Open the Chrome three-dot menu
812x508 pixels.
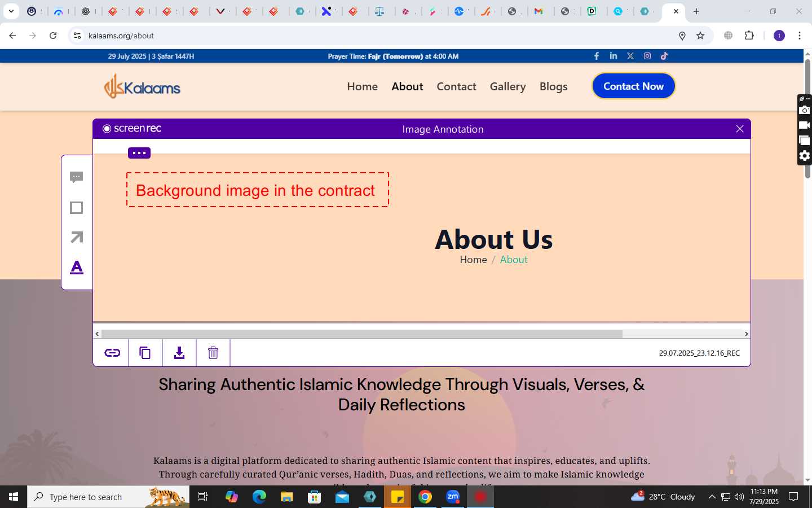tap(799, 36)
